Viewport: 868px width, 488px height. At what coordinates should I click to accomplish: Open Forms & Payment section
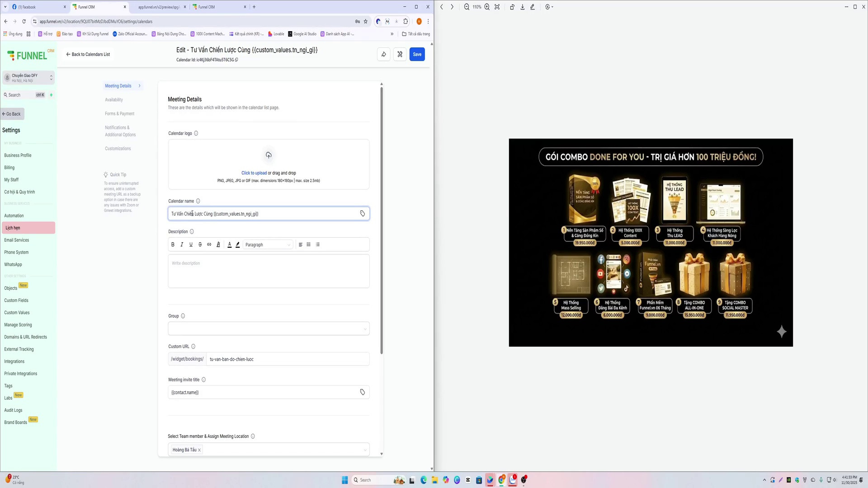click(x=119, y=114)
